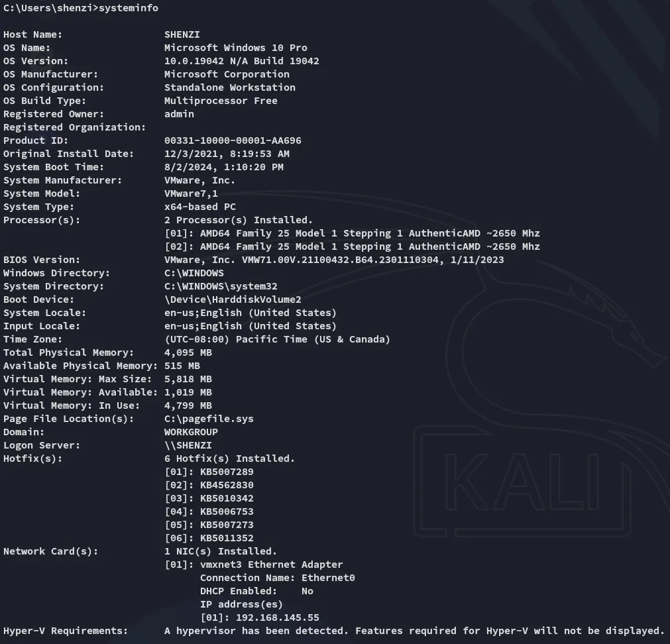670x644 pixels.
Task: Click virtual memory max size '5,818 MB'
Action: pyautogui.click(x=188, y=379)
